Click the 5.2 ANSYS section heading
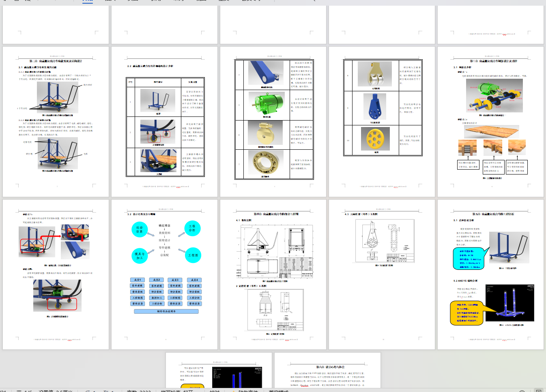This screenshot has width=546, height=392. (x=465, y=280)
